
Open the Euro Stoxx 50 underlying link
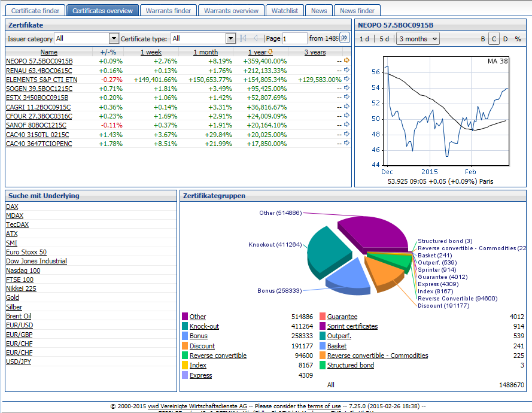(26, 252)
